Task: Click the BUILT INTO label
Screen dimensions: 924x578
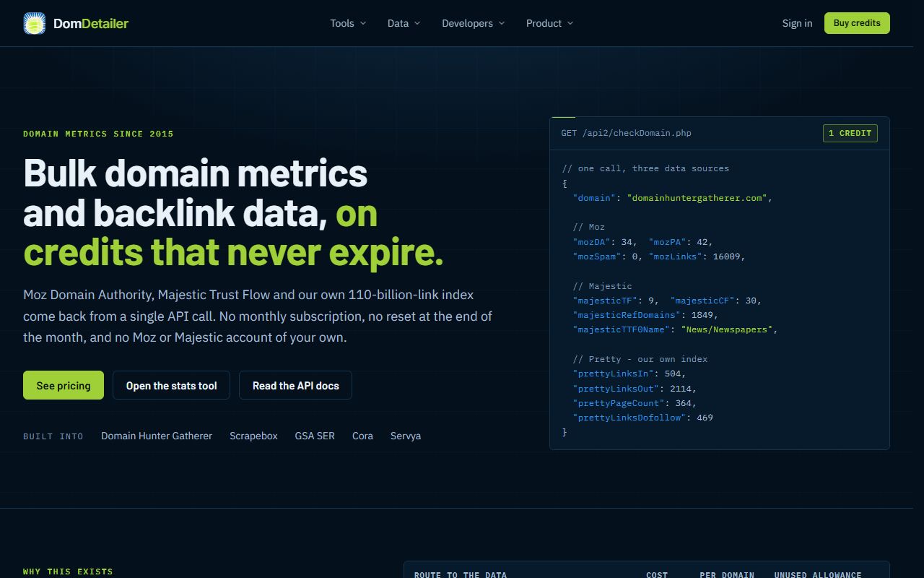Action: click(x=53, y=436)
